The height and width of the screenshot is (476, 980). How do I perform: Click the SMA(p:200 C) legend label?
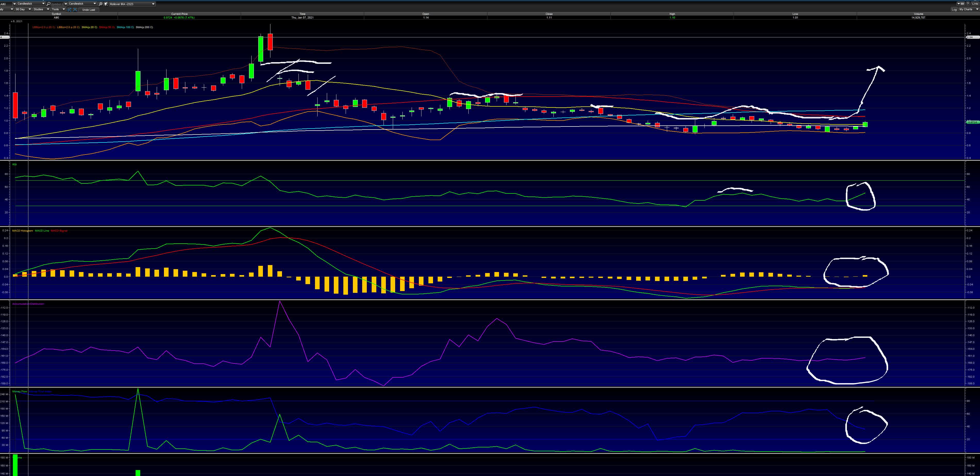145,27
